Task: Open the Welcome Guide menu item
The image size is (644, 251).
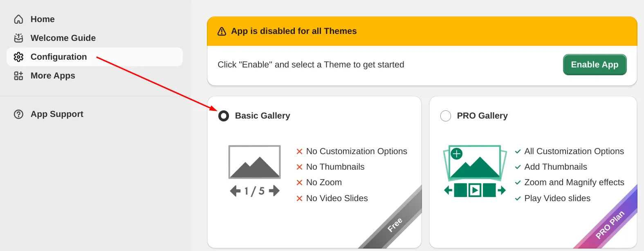Action: [63, 38]
